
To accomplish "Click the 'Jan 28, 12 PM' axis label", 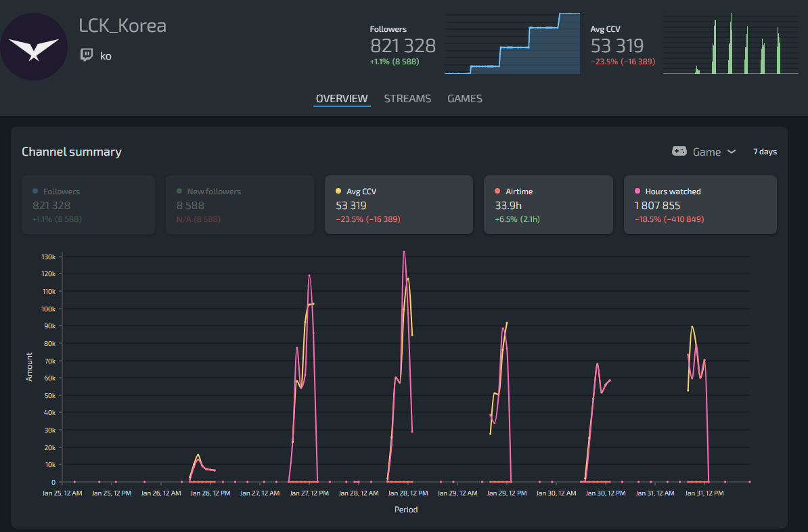I will [407, 493].
